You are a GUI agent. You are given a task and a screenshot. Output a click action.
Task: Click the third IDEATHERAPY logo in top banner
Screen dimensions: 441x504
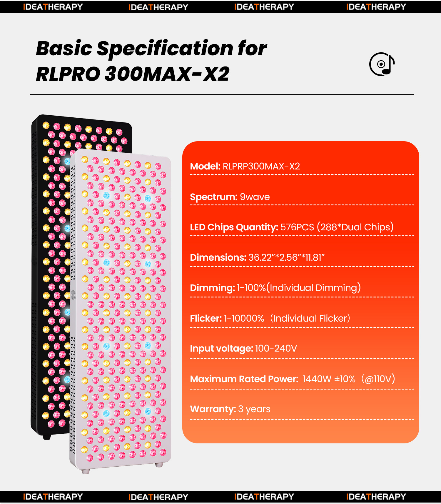(x=264, y=7)
